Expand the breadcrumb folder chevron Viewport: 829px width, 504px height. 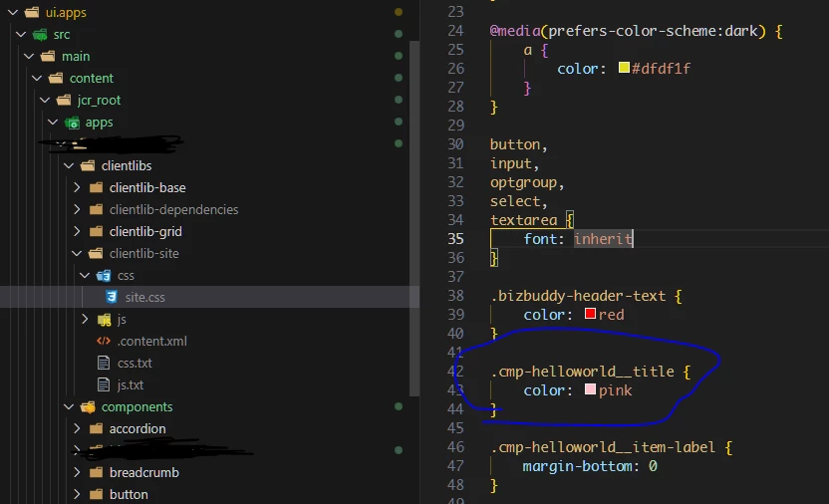click(77, 472)
